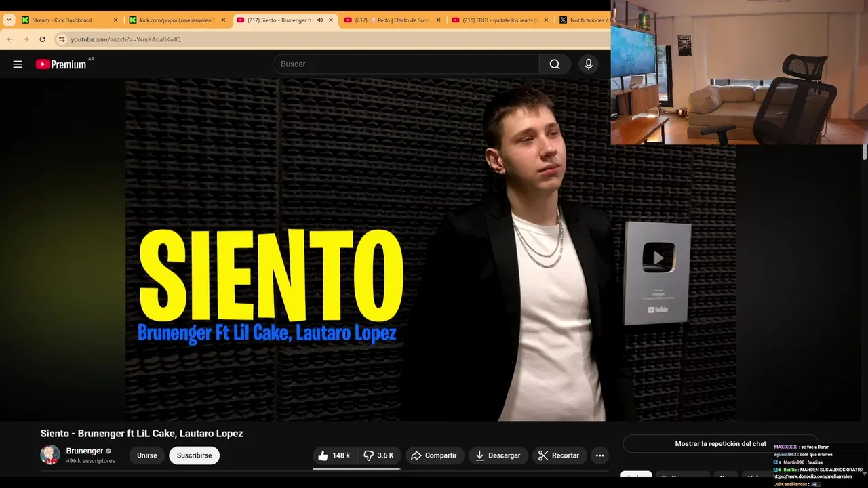Viewport: 868px width, 488px height.
Task: Close the kick.com/popout tab
Action: pyautogui.click(x=223, y=20)
